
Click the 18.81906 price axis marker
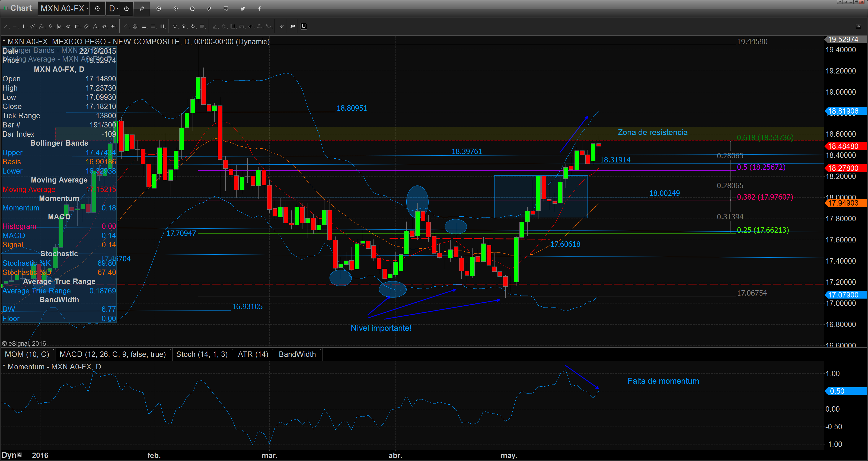point(845,111)
